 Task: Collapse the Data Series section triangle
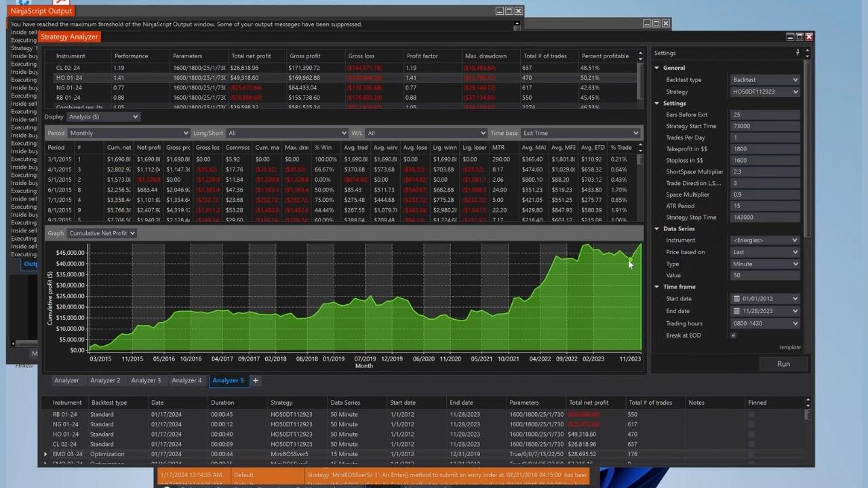656,229
